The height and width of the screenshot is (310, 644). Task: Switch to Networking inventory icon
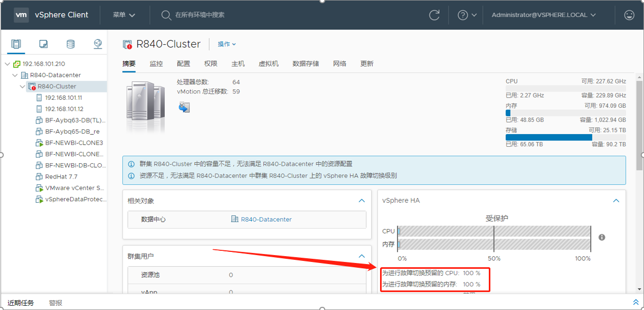[98, 44]
